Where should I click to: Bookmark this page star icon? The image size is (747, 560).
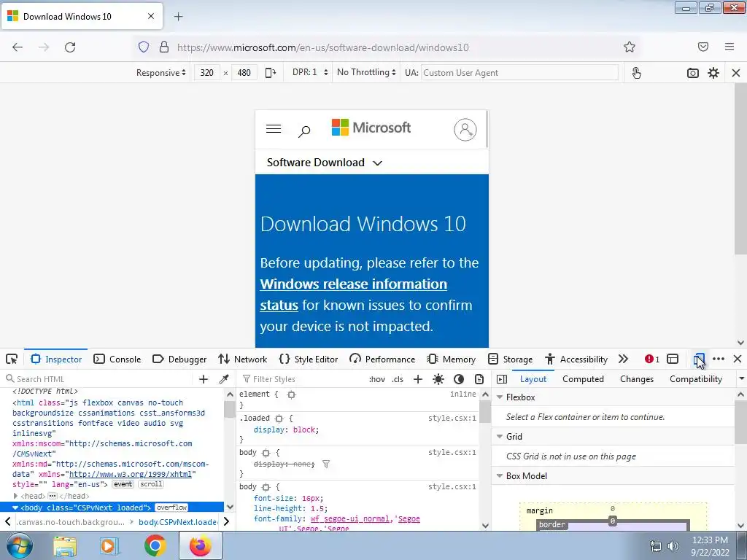(x=630, y=47)
